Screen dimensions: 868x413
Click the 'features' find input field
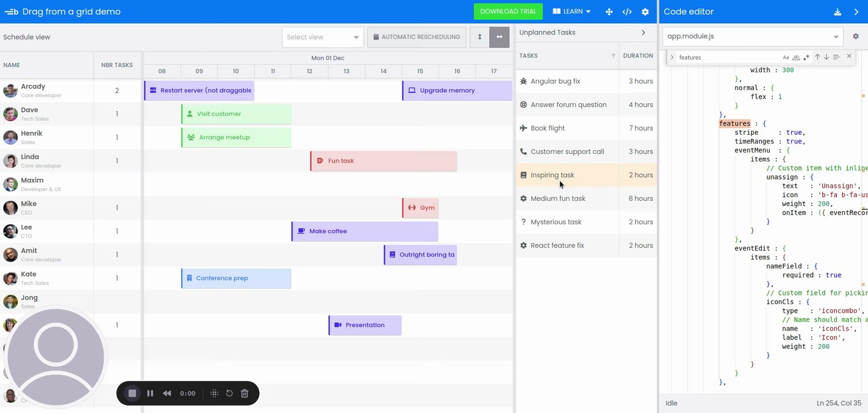coord(728,57)
